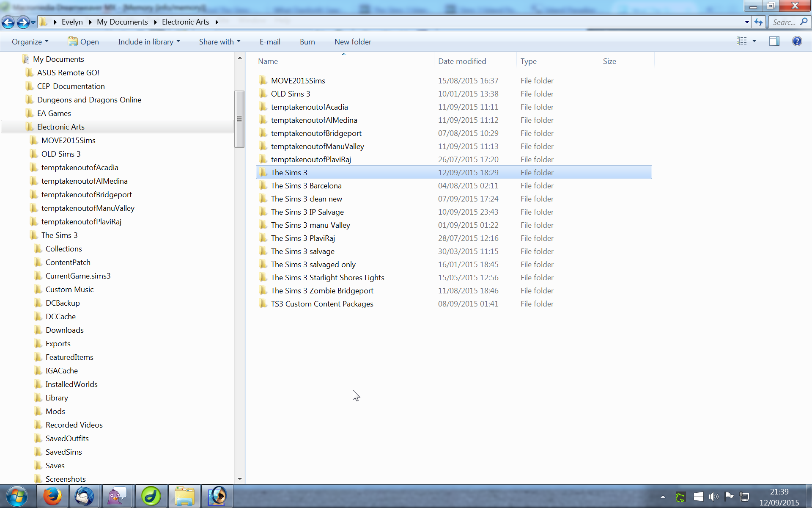Navigate to My Documents breadcrumb
Screen dimensions: 812x508
tap(122, 22)
